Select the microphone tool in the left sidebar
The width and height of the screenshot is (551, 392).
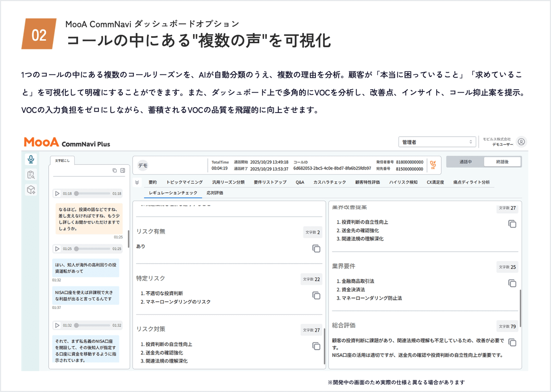(31, 159)
